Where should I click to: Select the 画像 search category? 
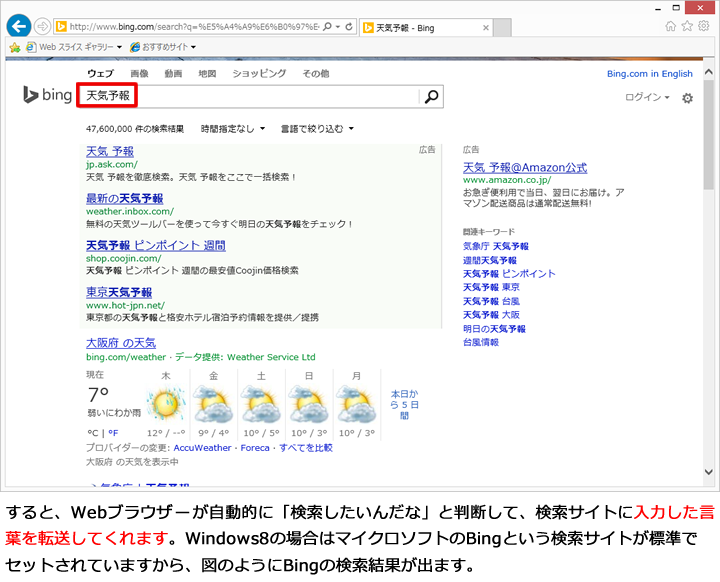pyautogui.click(x=139, y=73)
